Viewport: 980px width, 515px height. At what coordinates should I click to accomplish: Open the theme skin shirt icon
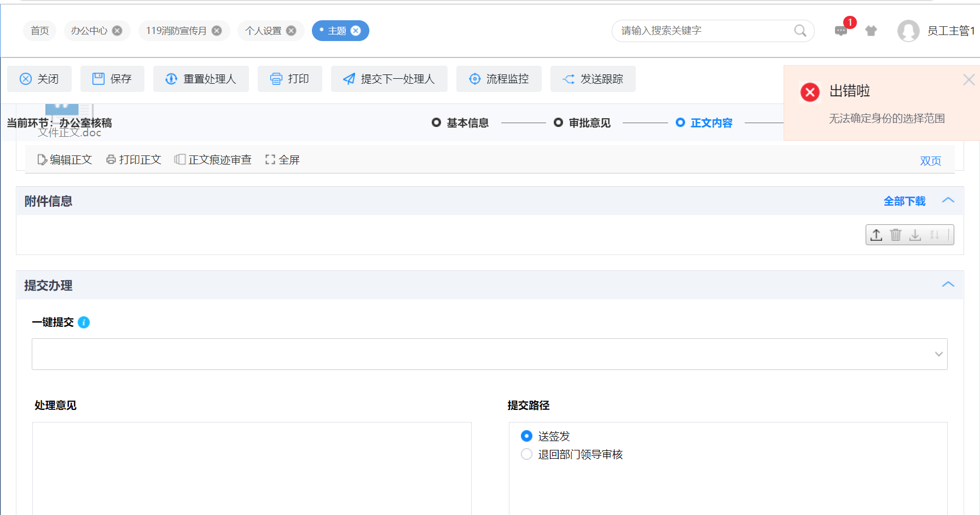871,31
